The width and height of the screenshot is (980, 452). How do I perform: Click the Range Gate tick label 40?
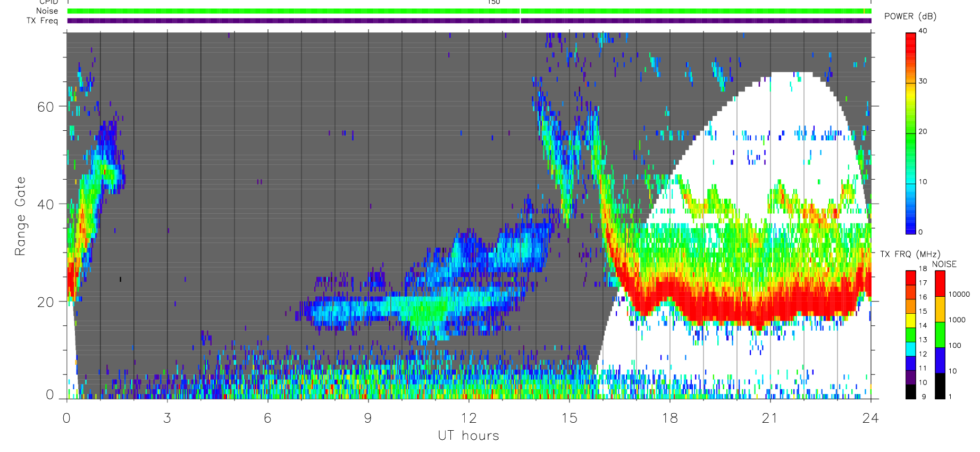click(46, 204)
